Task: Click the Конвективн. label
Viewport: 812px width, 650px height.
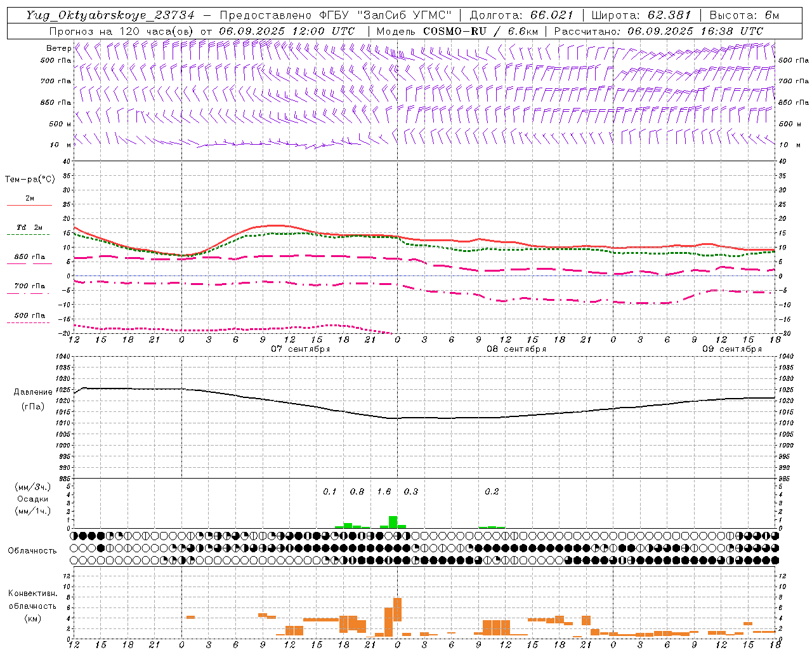Action: 33,594
